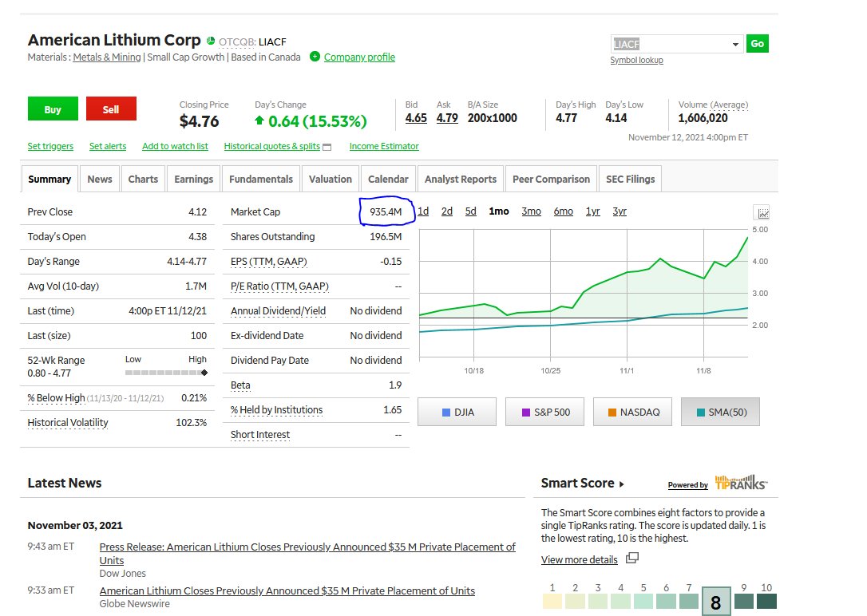This screenshot has width=867, height=616.
Task: Turn off the SMA(50) overlay
Action: click(x=720, y=413)
